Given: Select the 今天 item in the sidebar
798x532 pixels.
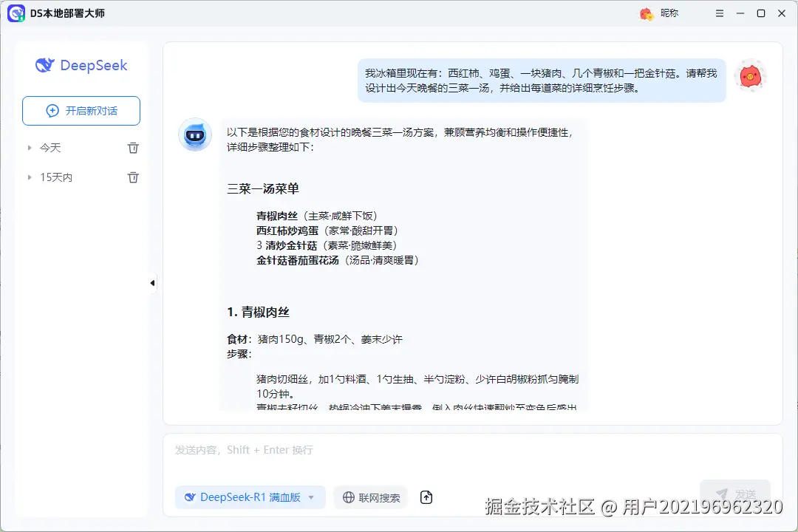Looking at the screenshot, I should [x=50, y=148].
